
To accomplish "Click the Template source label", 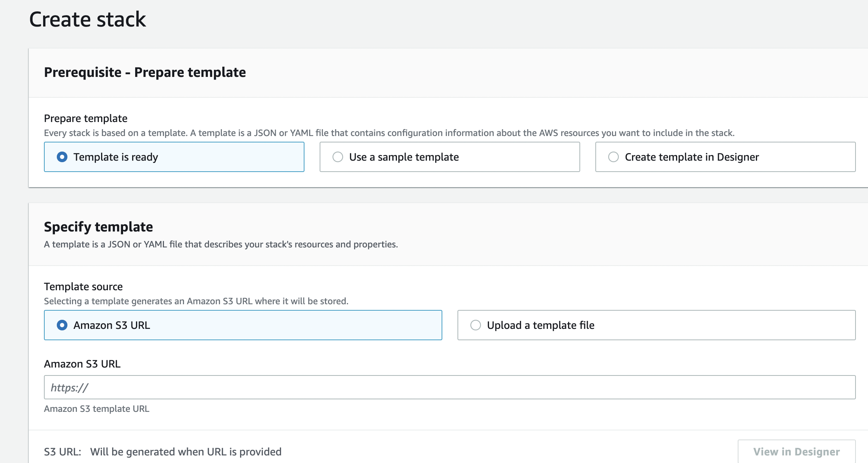I will [x=83, y=286].
